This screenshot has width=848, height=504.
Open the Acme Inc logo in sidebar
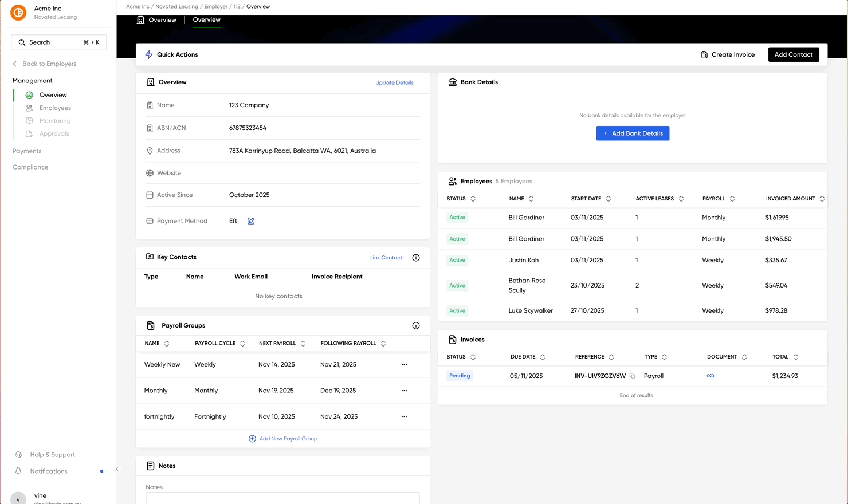(18, 13)
